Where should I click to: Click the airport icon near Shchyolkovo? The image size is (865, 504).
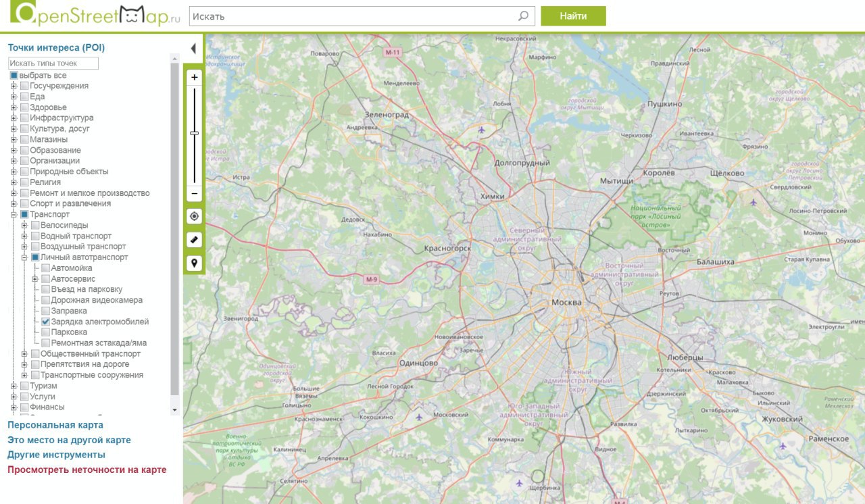click(753, 202)
